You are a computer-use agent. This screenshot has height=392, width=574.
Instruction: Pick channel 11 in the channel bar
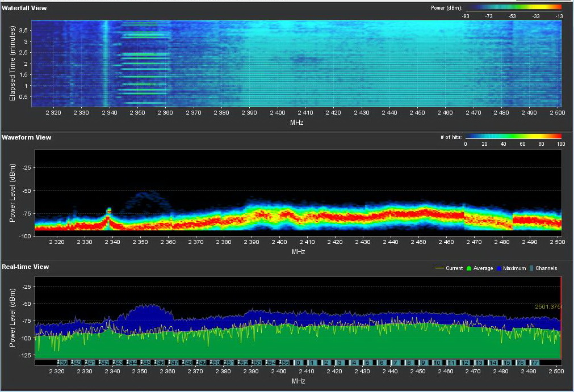click(x=451, y=363)
